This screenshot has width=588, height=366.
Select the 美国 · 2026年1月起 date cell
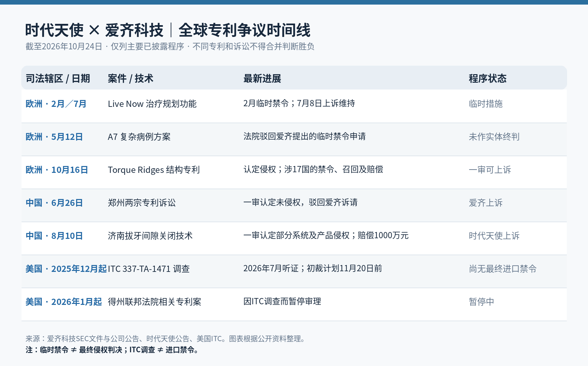coord(64,302)
